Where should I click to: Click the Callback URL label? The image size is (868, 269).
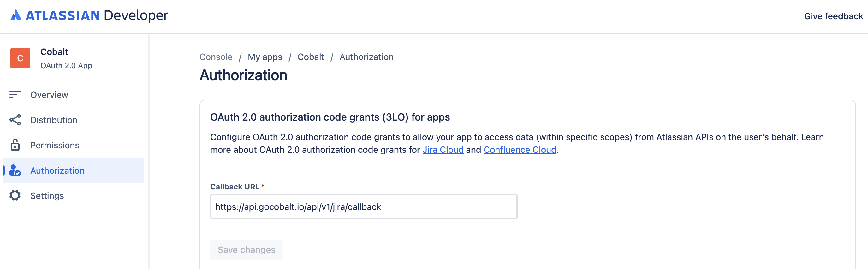click(235, 187)
